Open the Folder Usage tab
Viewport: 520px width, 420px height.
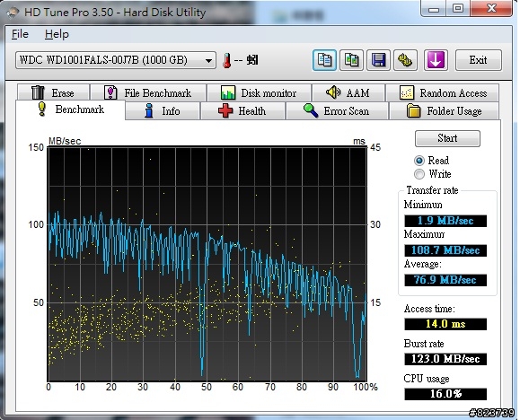[x=444, y=110]
